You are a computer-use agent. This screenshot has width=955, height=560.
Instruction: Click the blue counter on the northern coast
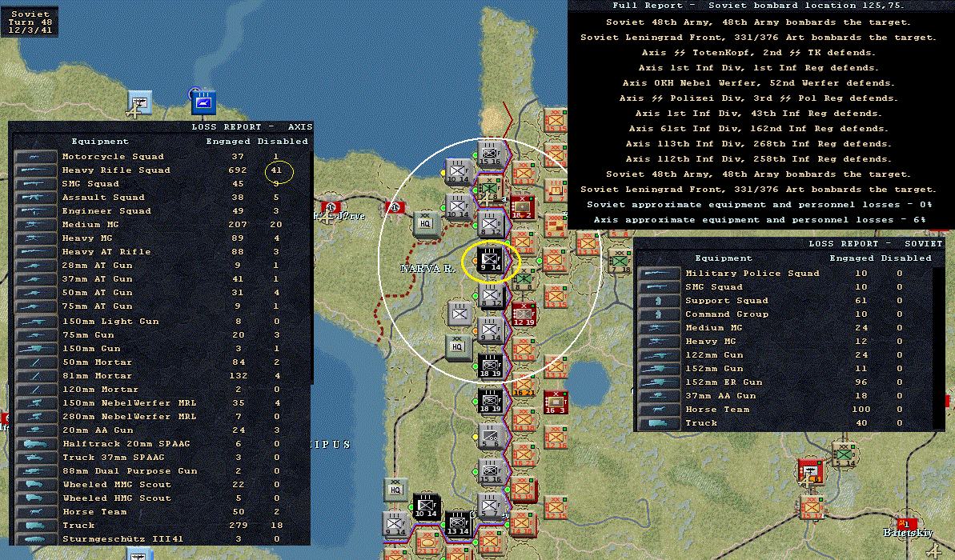pyautogui.click(x=203, y=102)
